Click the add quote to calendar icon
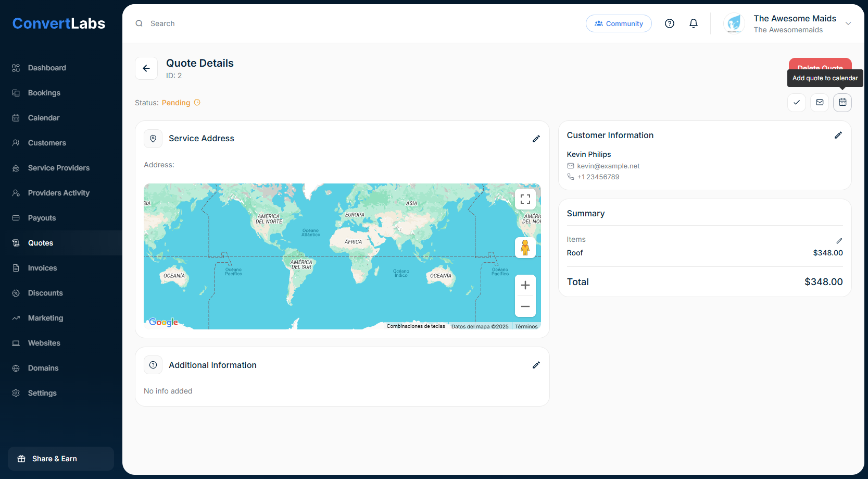Screen dimensions: 868x479 coord(842,103)
